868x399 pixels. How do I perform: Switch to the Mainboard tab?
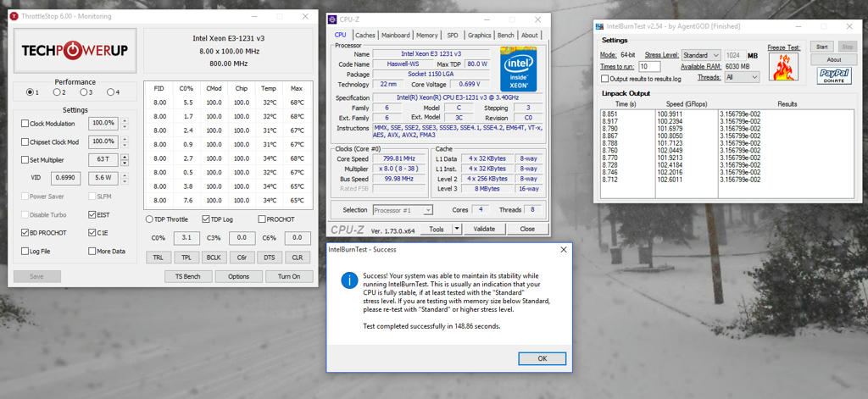click(x=395, y=35)
